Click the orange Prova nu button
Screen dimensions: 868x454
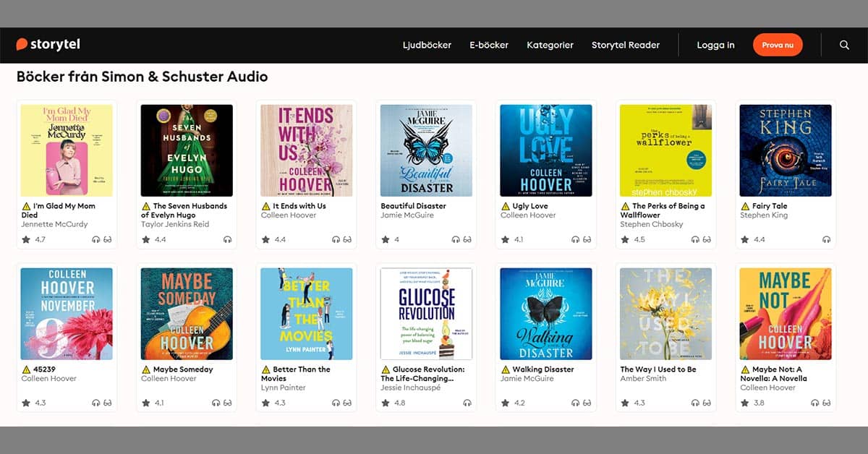point(778,45)
